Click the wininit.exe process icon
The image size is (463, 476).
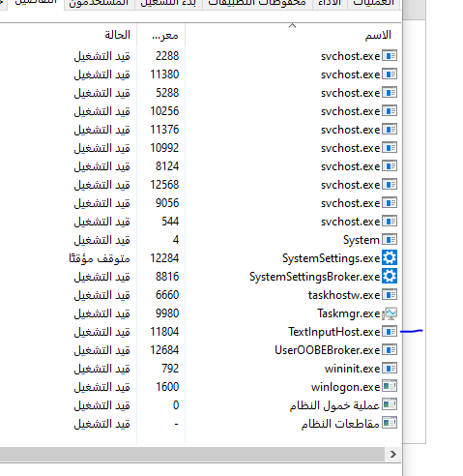tap(390, 369)
